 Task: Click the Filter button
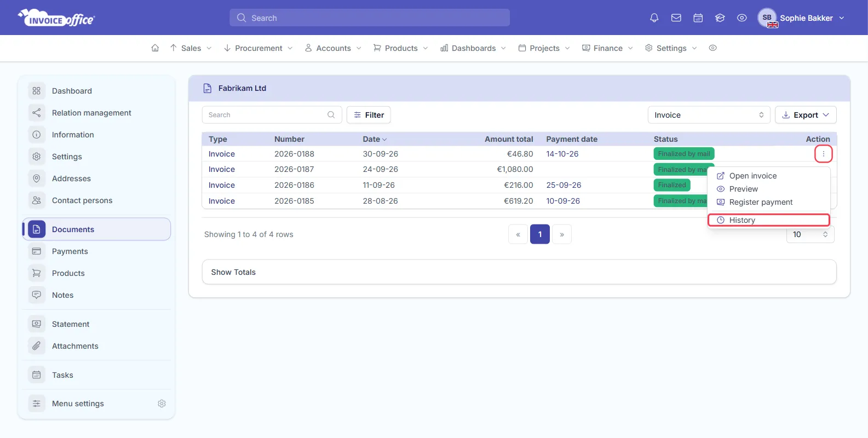[x=369, y=115]
